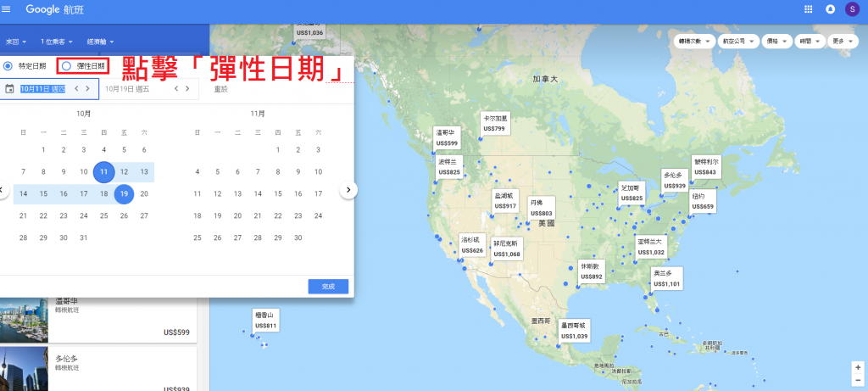Screen dimensions: 868x391
Task: Open the 經濟艙 cabin class dropdown
Action: tap(100, 42)
